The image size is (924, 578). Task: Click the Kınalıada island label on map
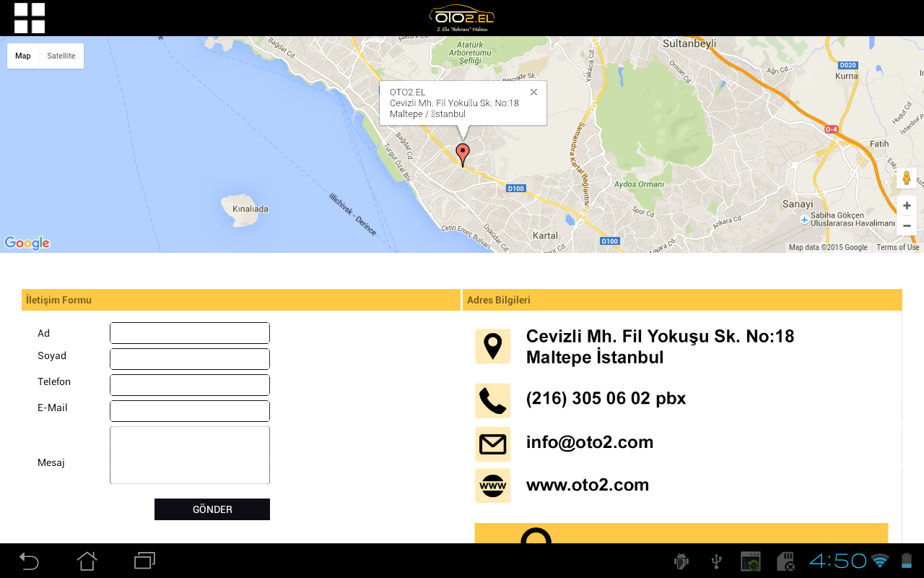(250, 209)
